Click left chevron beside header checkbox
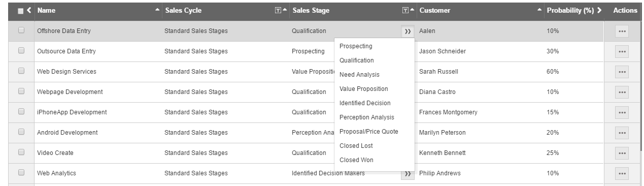This screenshot has width=644, height=186. tap(29, 10)
